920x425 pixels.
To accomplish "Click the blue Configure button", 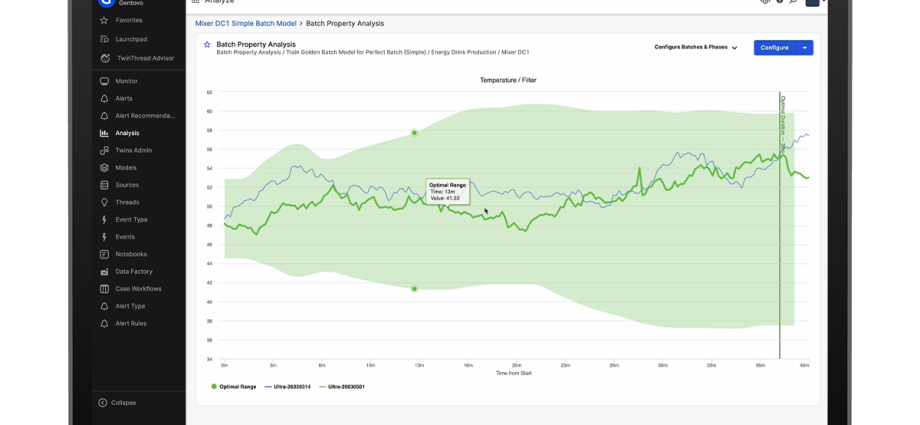I will coord(774,47).
